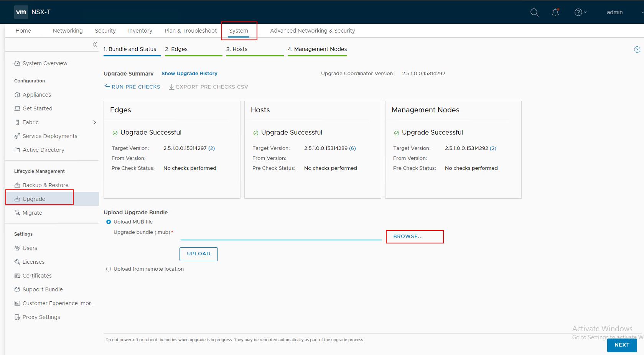Click the Migrate sidebar icon
The width and height of the screenshot is (644, 355).
17,213
